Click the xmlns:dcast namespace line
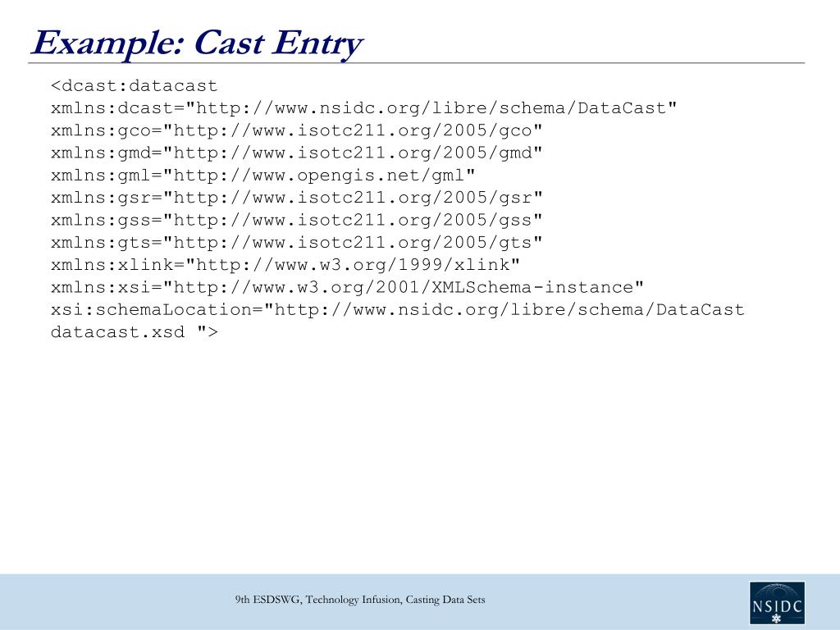This screenshot has width=840, height=630. pos(363,108)
